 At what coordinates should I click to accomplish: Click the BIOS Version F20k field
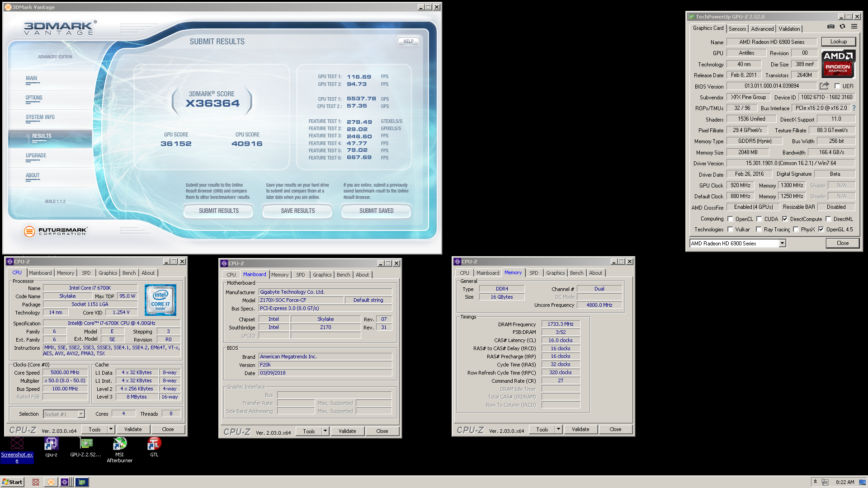click(325, 365)
